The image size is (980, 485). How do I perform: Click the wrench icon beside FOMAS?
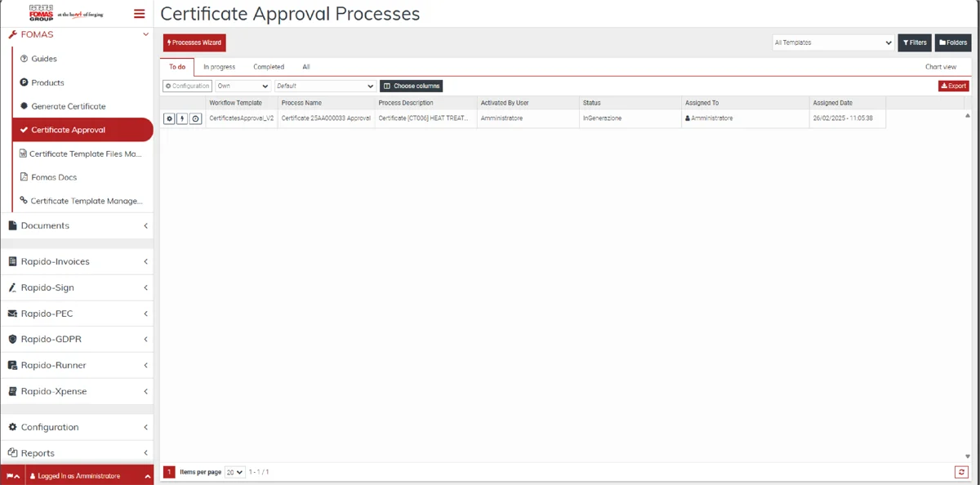[12, 35]
